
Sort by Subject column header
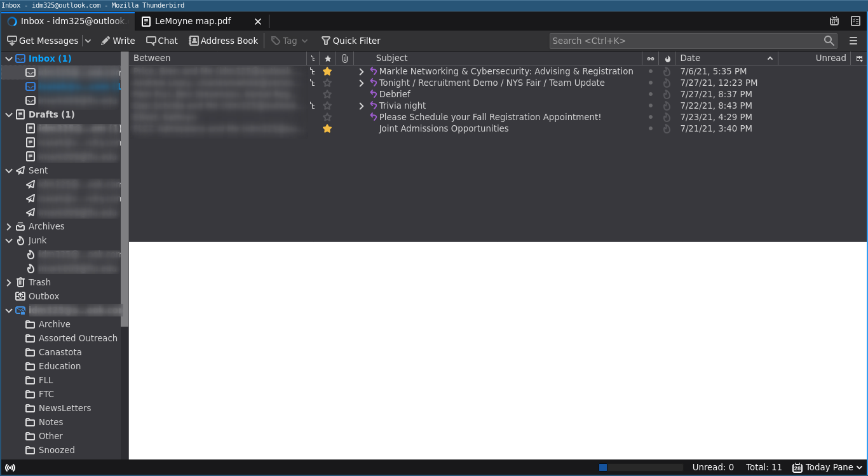click(498, 58)
